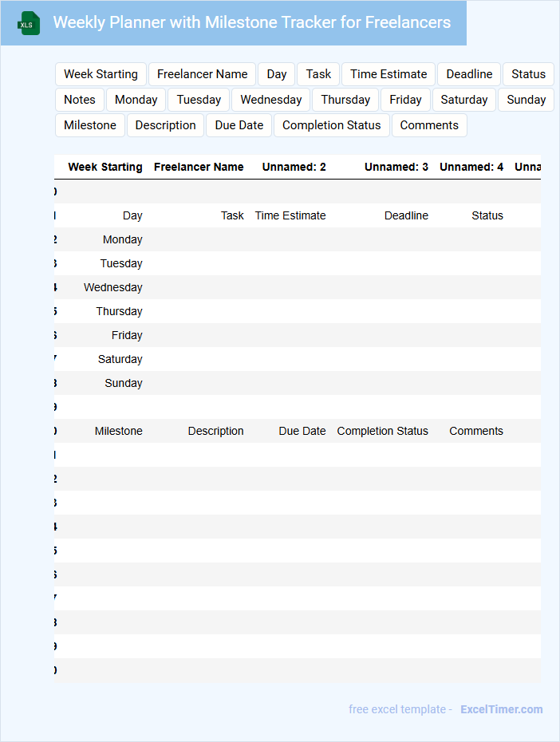Choose the Saturday tag chip

464,100
